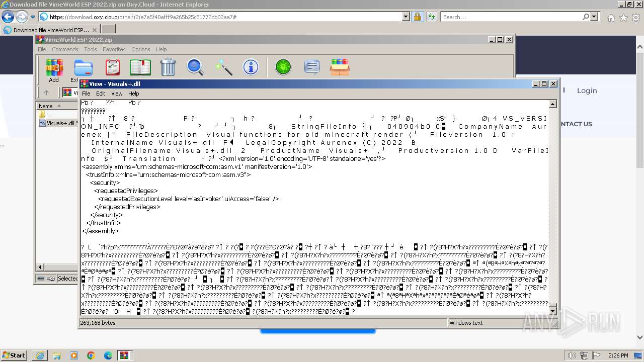This screenshot has width=644, height=362.
Task: Select the Visuals+.dll file row
Action: click(x=58, y=123)
